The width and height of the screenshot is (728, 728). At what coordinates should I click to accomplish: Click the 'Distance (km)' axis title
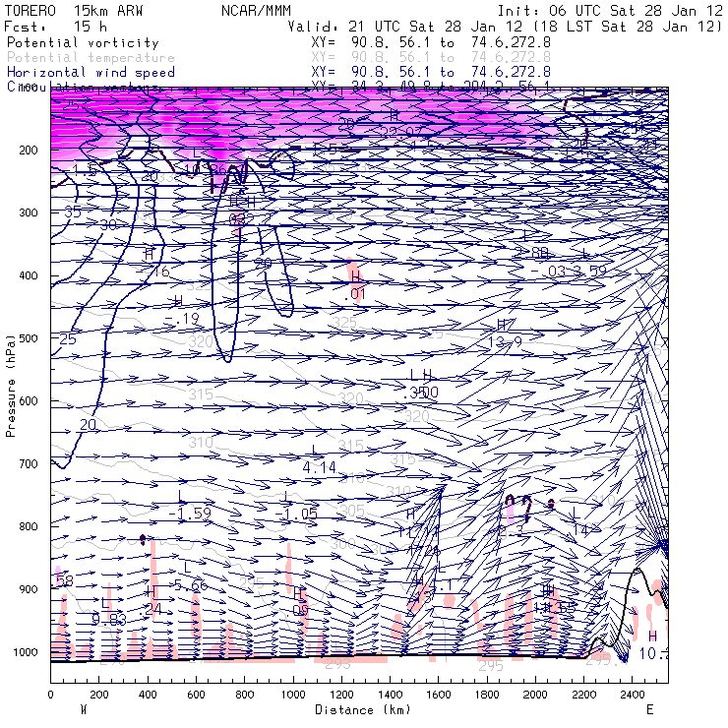tap(363, 710)
